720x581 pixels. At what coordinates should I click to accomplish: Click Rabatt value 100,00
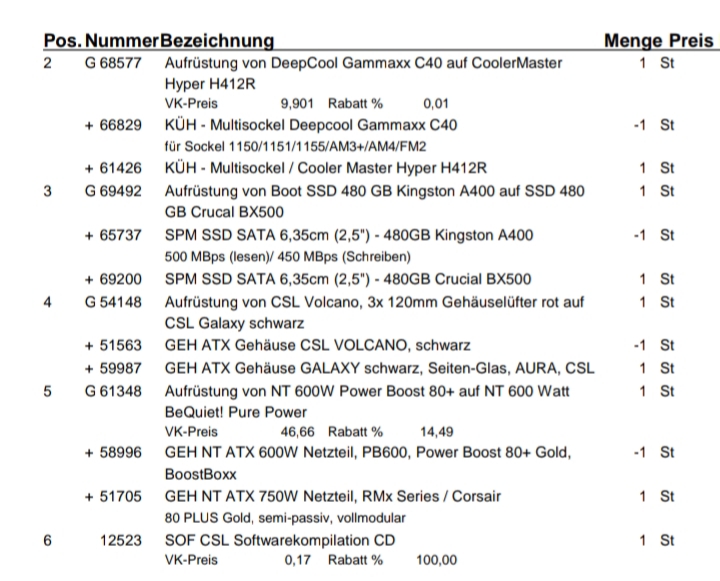pos(437,560)
